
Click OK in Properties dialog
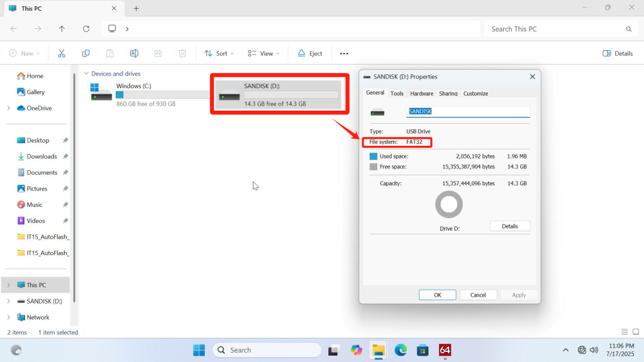pyautogui.click(x=438, y=295)
